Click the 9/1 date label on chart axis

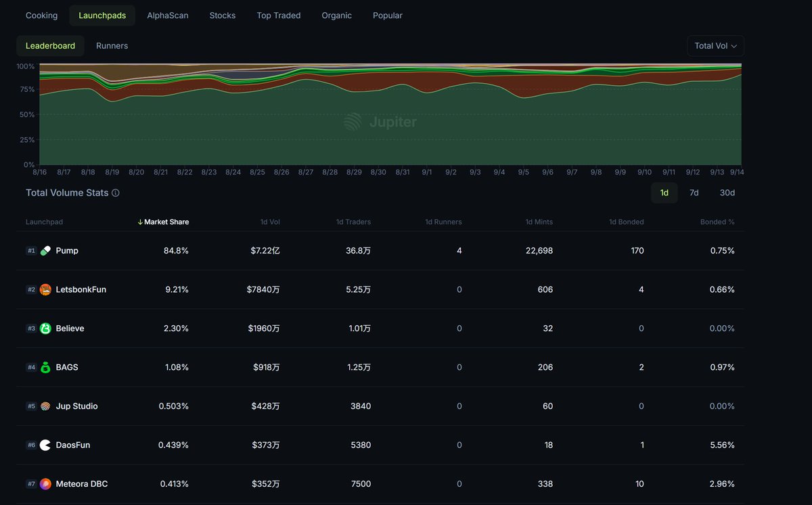(x=427, y=172)
